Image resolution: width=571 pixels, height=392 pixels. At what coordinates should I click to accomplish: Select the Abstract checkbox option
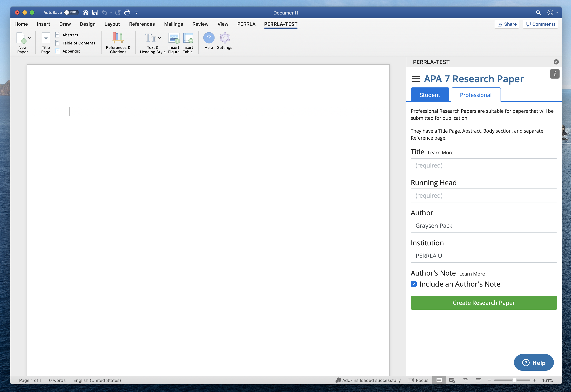pos(58,35)
